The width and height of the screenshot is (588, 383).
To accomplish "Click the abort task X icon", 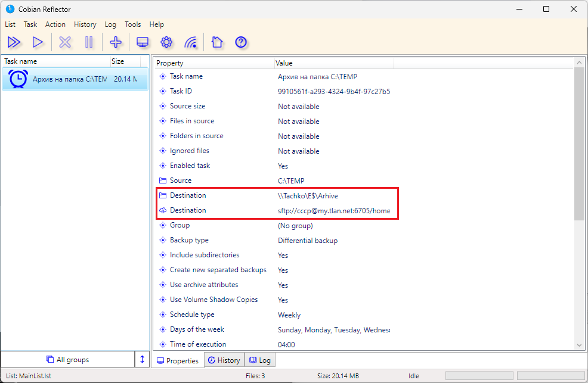I will click(65, 42).
